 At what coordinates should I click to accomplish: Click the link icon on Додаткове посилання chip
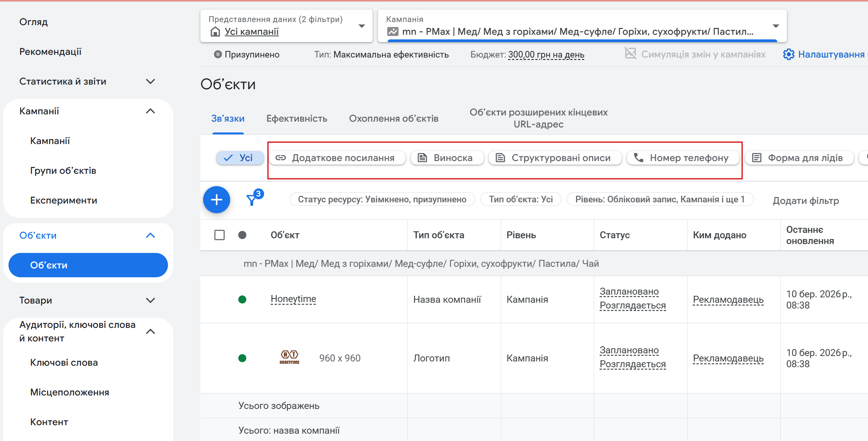click(x=281, y=158)
